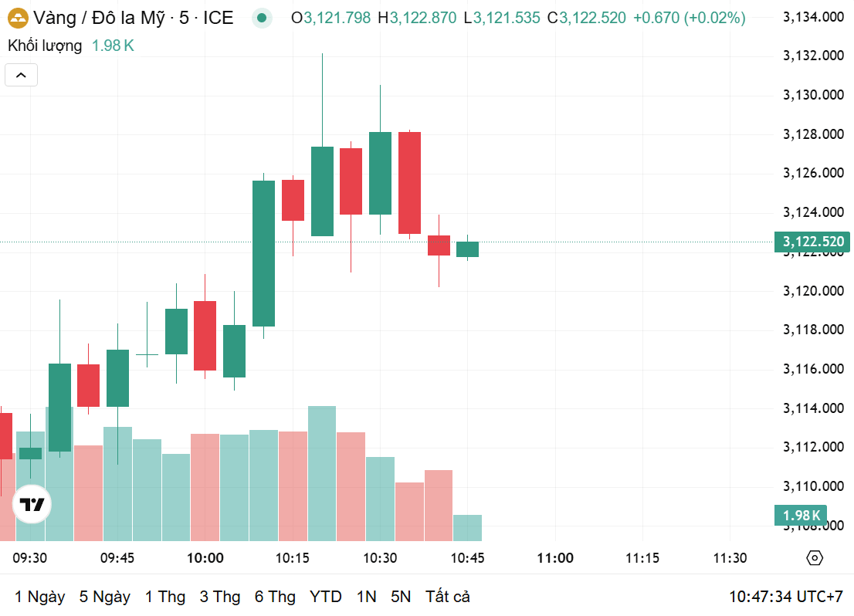Open chart settings hexagon gear icon
The image size is (854, 616).
coord(815,558)
